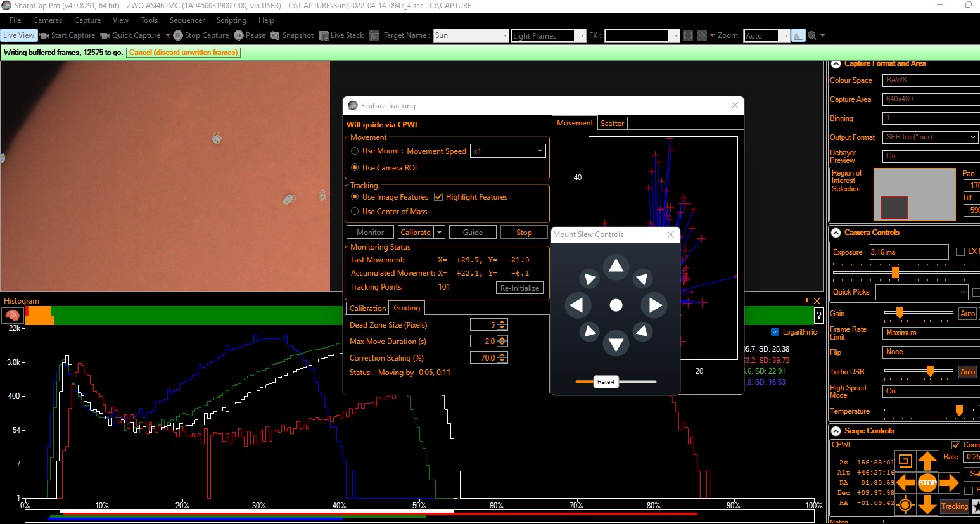This screenshot has width=980, height=524.
Task: Toggle the Logarithmic histogram checkbox
Action: click(x=775, y=332)
